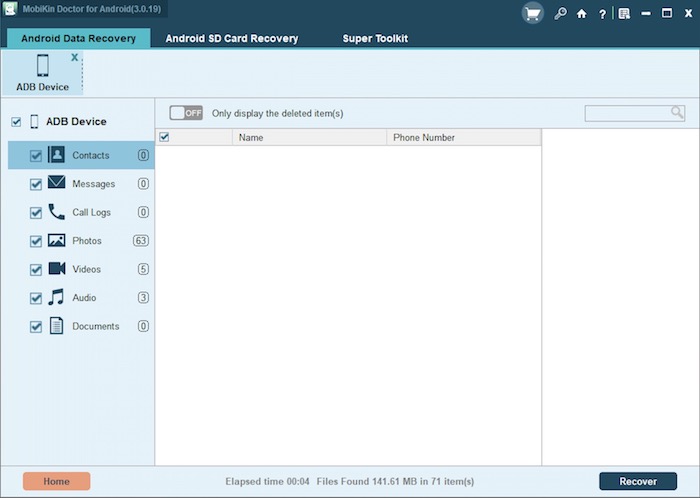This screenshot has height=498, width=700.
Task: Click the Call Logs phone handset icon
Action: click(56, 212)
